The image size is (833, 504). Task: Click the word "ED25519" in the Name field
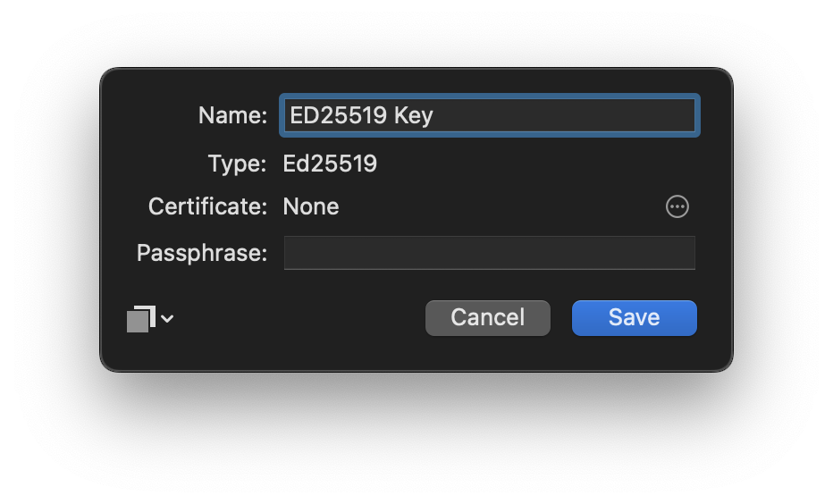tap(339, 115)
